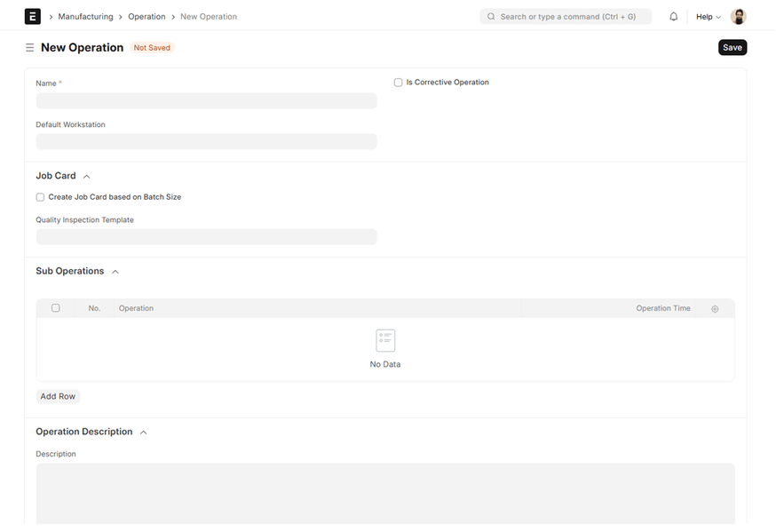Click the search command bar
Image resolution: width=776 pixels, height=532 pixels.
[566, 16]
